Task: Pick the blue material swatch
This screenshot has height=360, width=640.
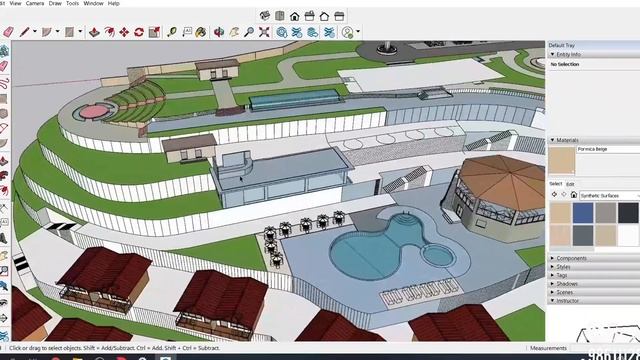Action: [583, 213]
